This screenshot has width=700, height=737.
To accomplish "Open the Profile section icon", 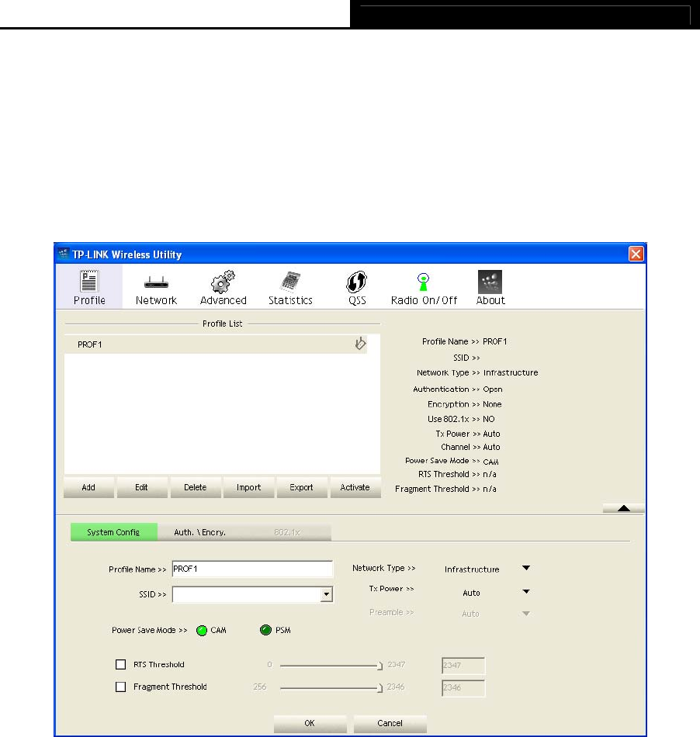I will click(x=88, y=282).
